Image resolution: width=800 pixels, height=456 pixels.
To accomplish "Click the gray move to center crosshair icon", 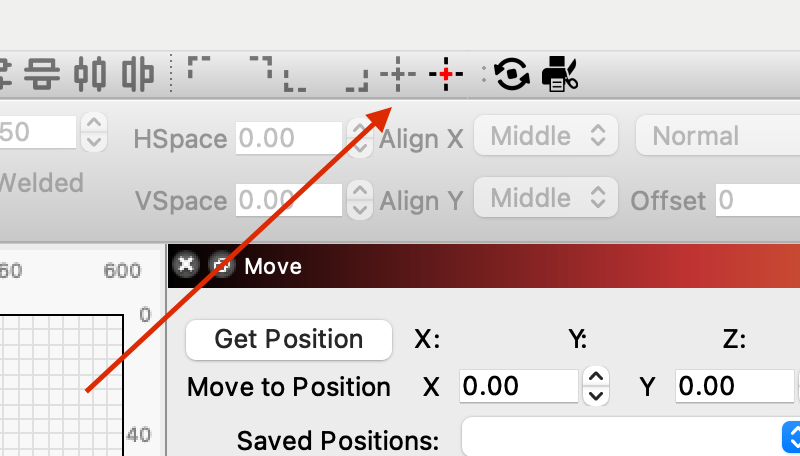I will pos(398,74).
